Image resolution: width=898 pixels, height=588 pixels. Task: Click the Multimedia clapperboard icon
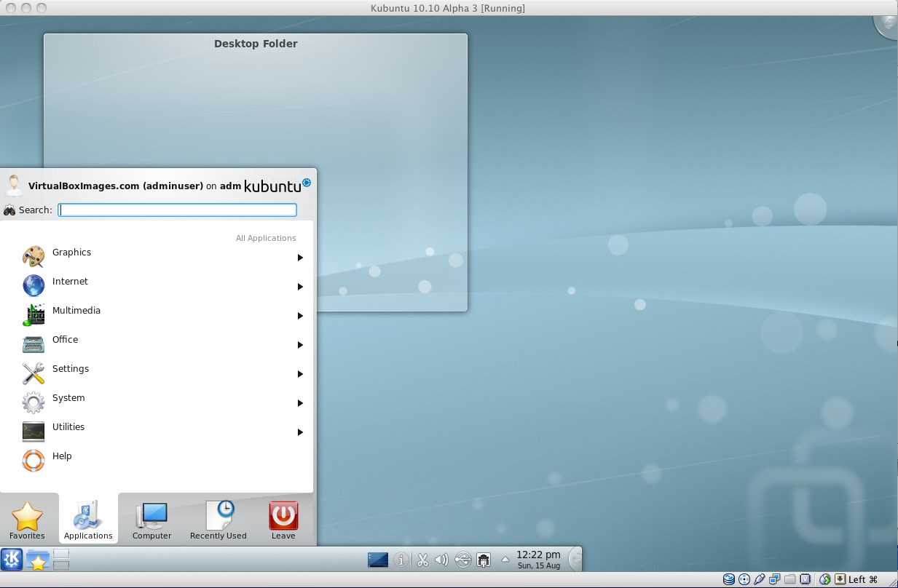click(34, 314)
